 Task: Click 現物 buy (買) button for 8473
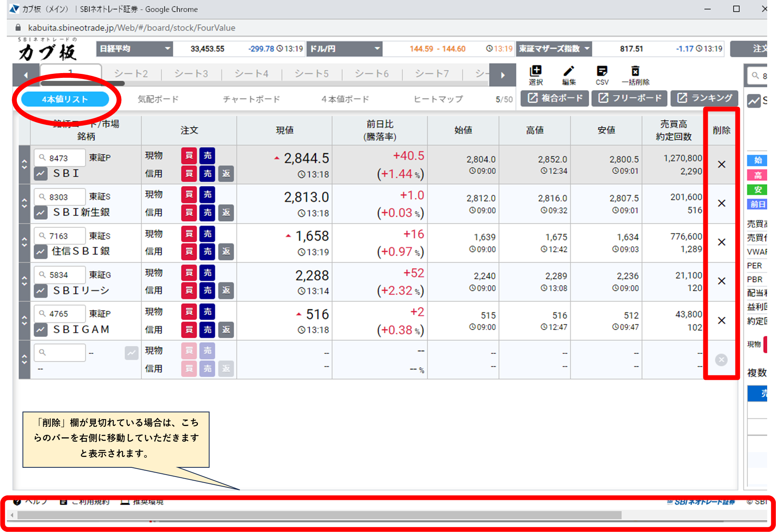[189, 155]
